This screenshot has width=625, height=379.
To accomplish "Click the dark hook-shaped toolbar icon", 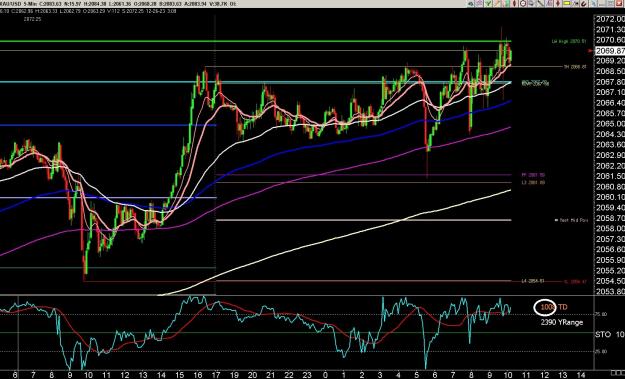I will click(x=584, y=4).
